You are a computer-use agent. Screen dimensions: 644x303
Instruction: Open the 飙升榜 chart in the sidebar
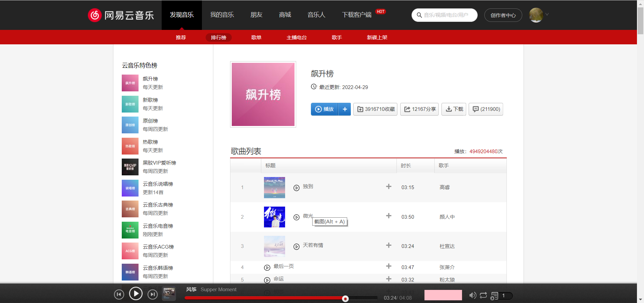click(150, 79)
